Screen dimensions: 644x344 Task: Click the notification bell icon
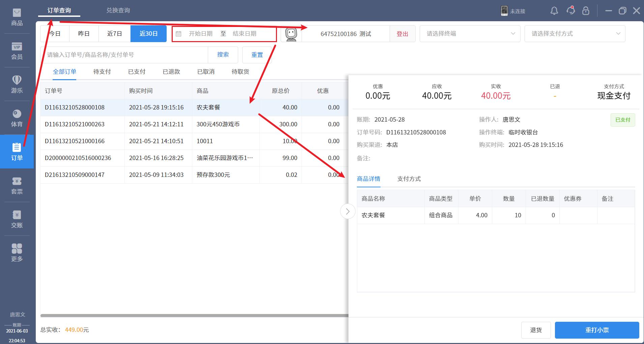[554, 11]
